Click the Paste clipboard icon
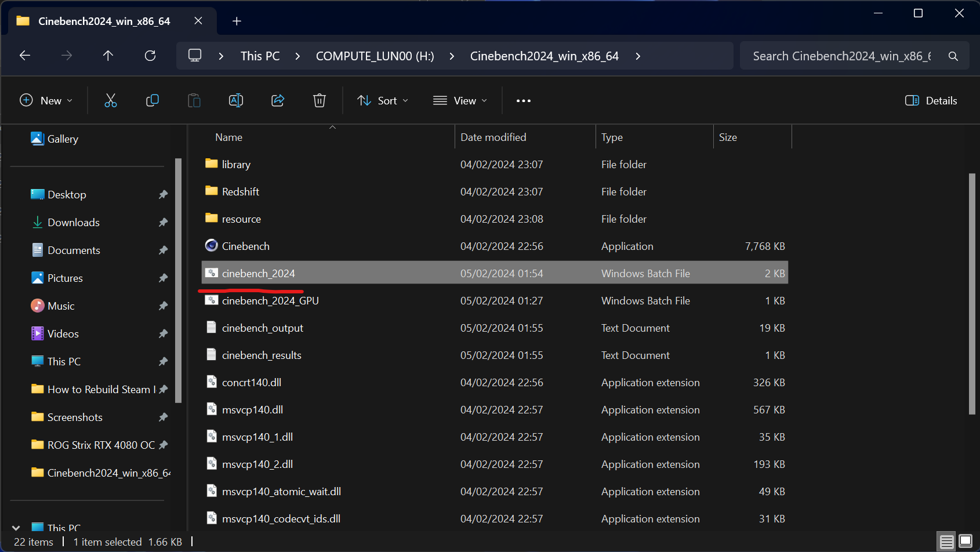Viewport: 980px width, 552px height. tap(194, 100)
